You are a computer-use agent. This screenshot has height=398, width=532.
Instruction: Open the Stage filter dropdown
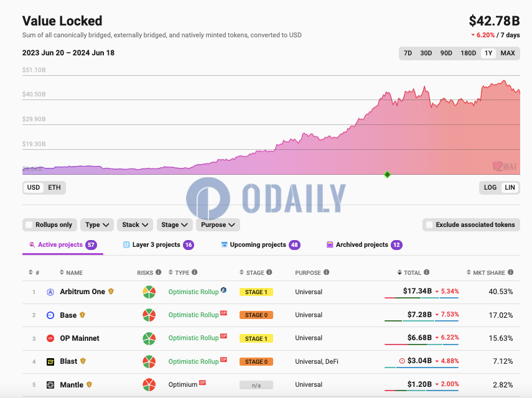(174, 224)
